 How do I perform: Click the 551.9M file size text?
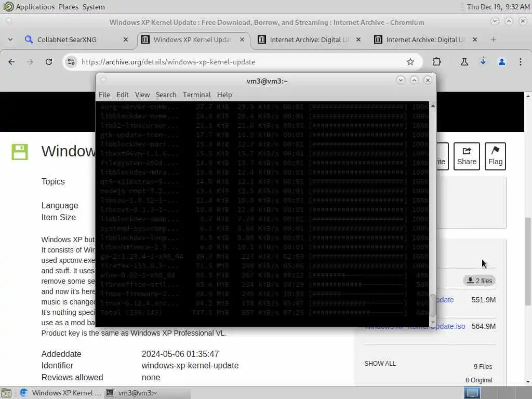pyautogui.click(x=484, y=300)
